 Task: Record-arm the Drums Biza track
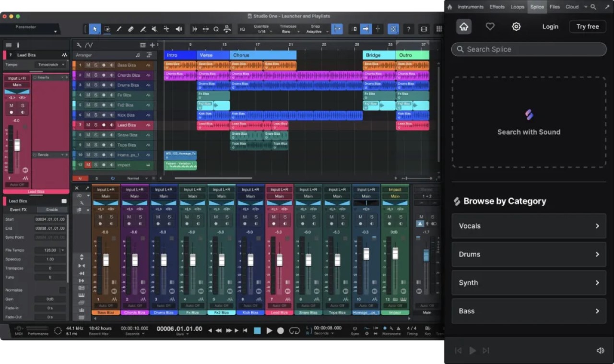point(104,85)
